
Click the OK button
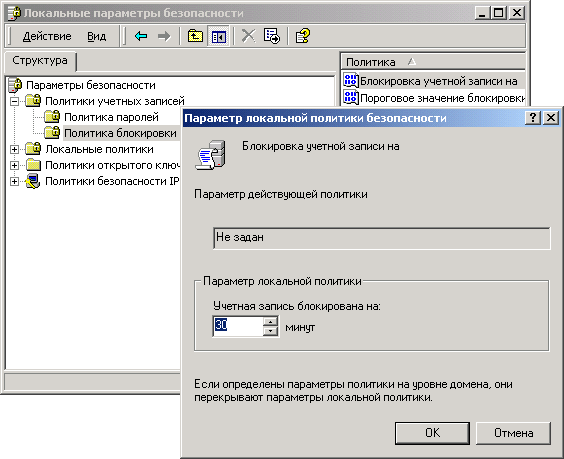point(432,433)
